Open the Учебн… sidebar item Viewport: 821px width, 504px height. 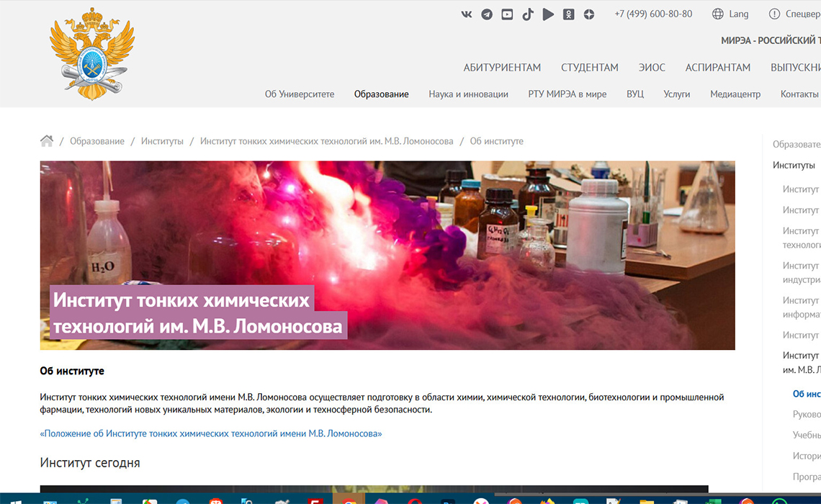[807, 435]
